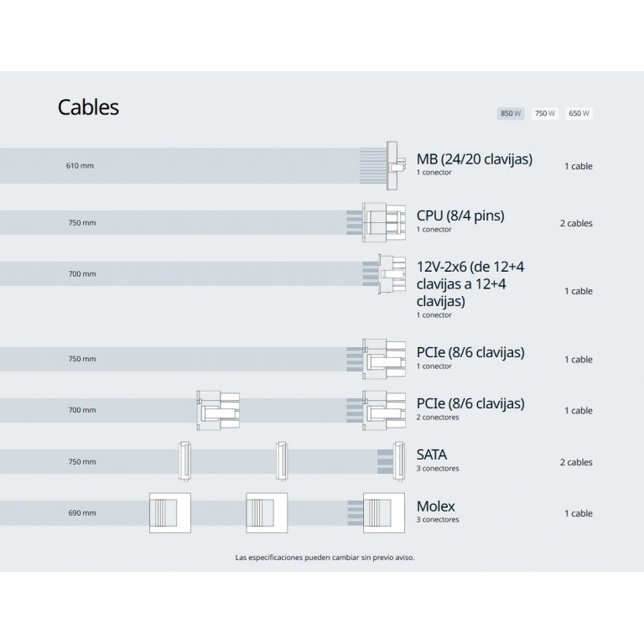644x644 pixels.
Task: Select the 850 W wattage tab
Action: coord(510,113)
